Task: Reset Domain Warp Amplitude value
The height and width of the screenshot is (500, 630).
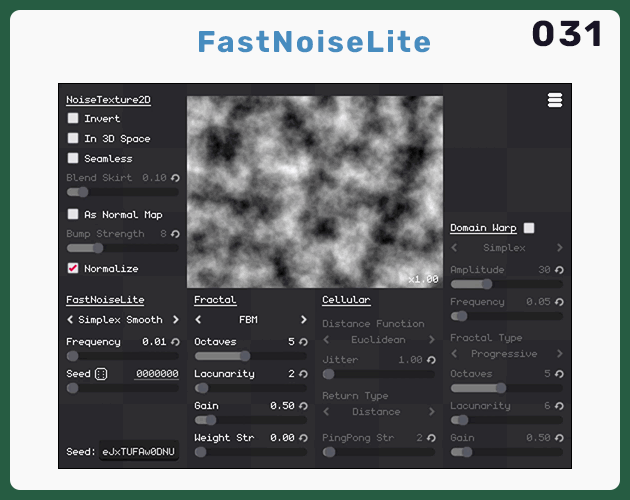Action: (559, 270)
